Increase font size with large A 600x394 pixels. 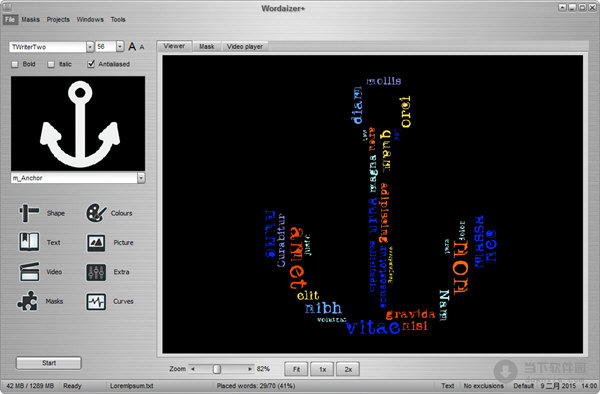(x=132, y=47)
